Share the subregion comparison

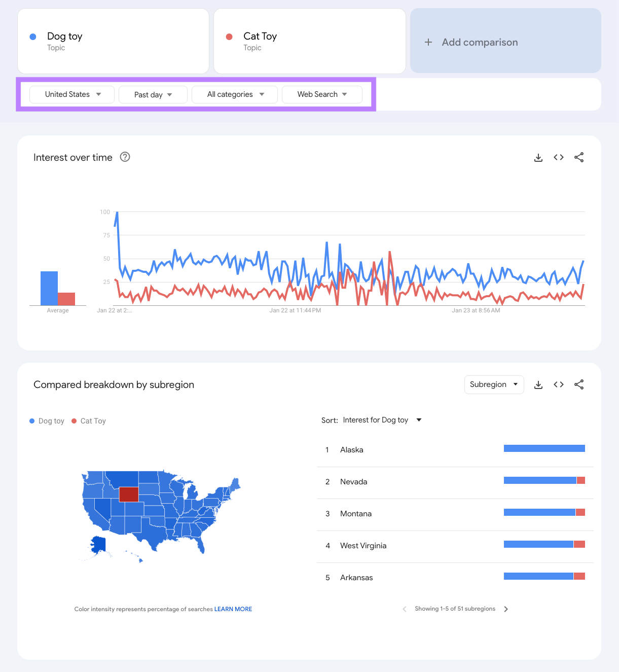click(x=579, y=384)
